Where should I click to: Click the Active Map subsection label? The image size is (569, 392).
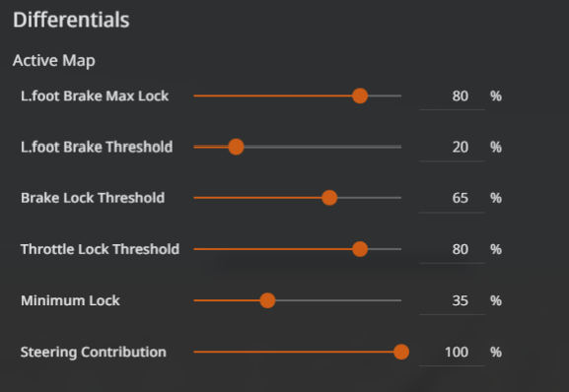coord(54,60)
